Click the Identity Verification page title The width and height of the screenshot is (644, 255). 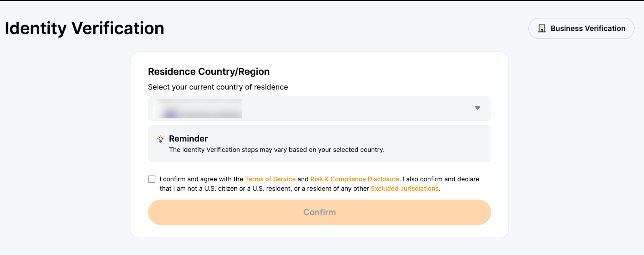(85, 29)
